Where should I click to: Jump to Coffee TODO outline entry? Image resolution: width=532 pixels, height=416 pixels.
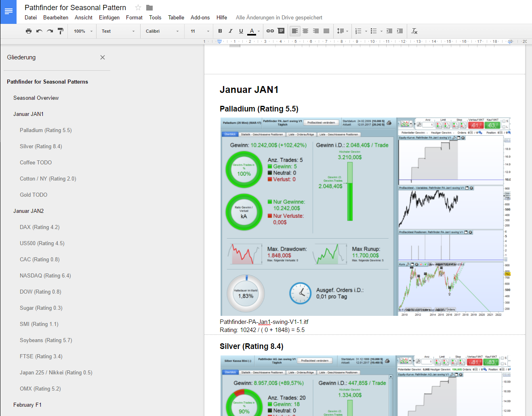(36, 162)
